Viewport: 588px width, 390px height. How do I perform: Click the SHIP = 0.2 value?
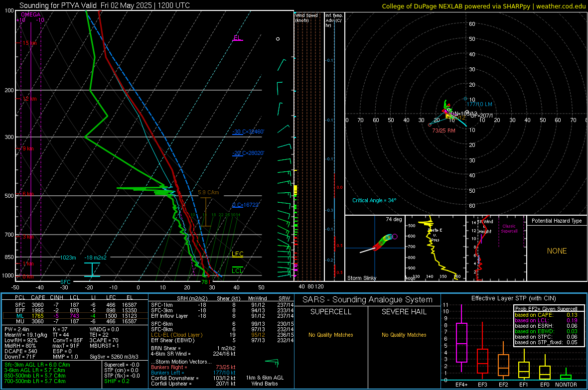tap(117, 381)
